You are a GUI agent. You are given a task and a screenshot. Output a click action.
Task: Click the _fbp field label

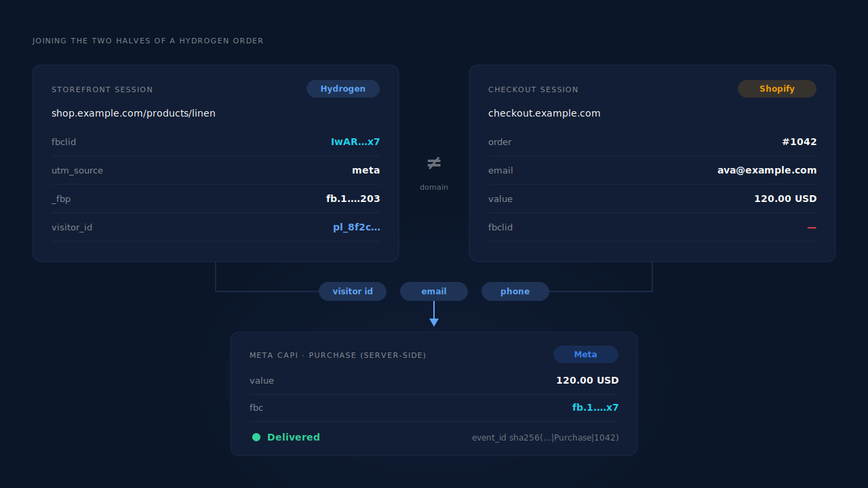[x=61, y=199]
